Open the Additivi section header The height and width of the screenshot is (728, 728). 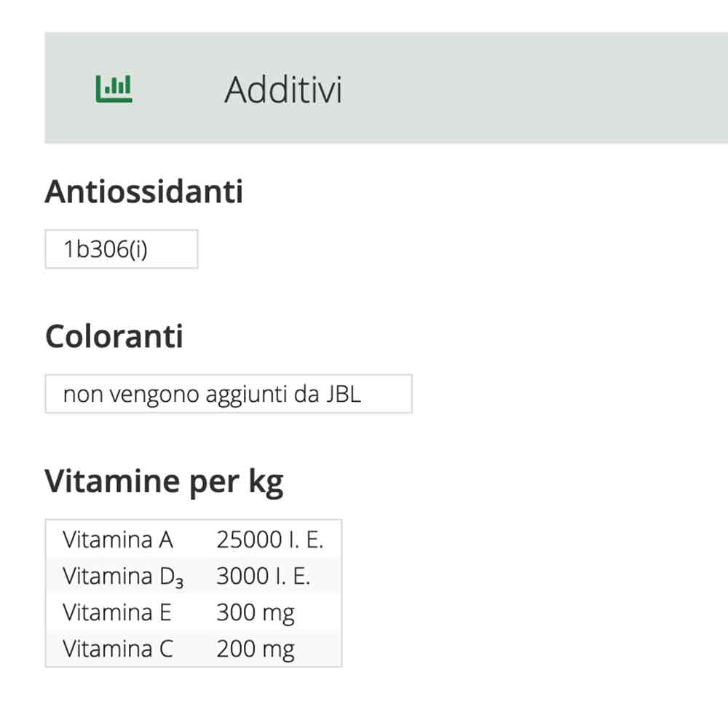pyautogui.click(x=284, y=87)
